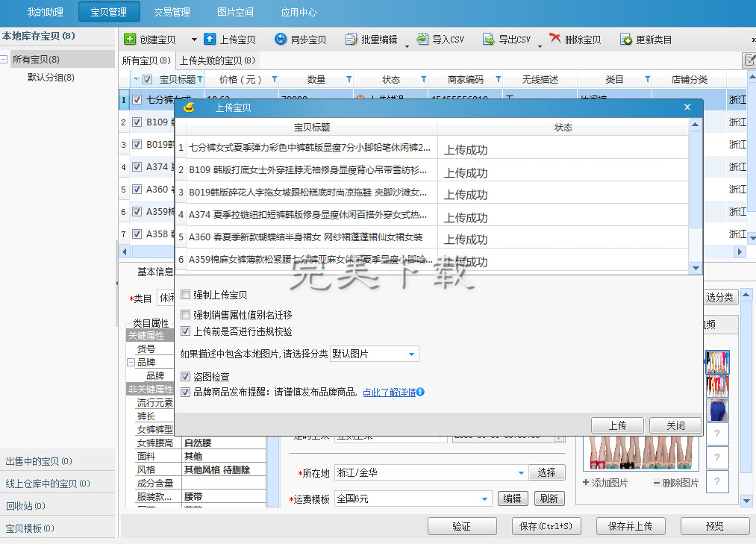Enable 强制上传宝贝 checkbox
The image size is (756, 544).
[x=185, y=294]
